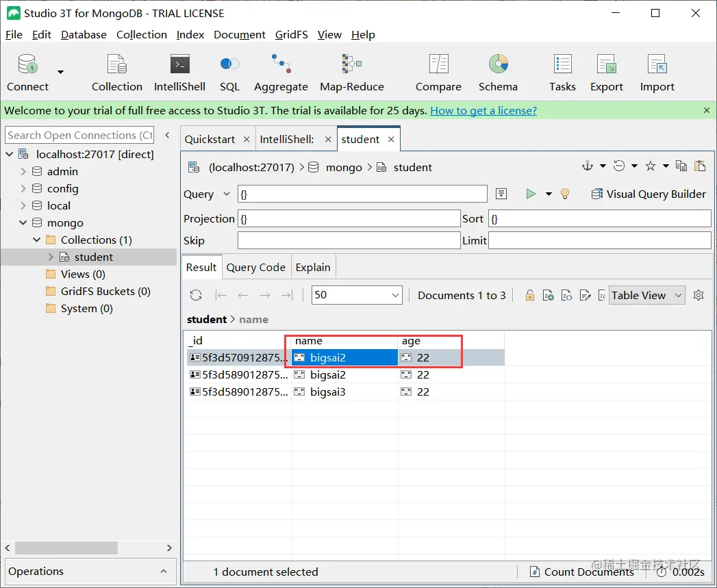Open the page size 50 combo box
Viewport: 717px width, 588px height.
(357, 295)
